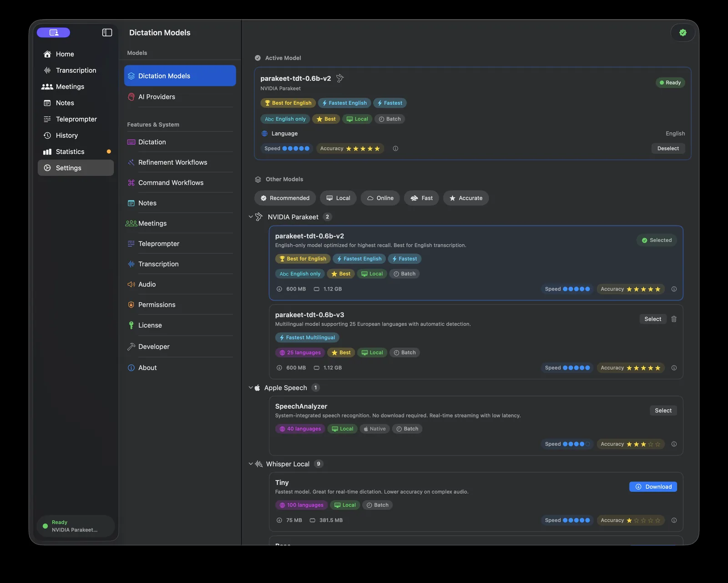Open the Dictation feature settings
Image resolution: width=728 pixels, height=583 pixels.
180,142
